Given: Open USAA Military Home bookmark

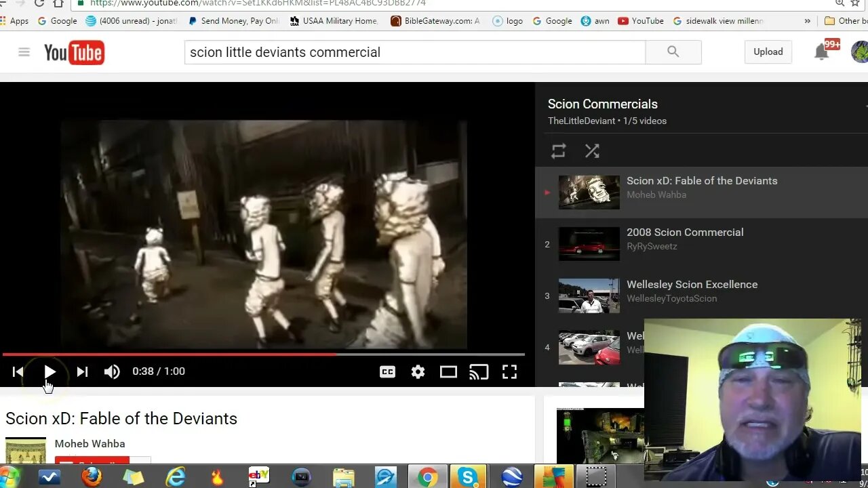Looking at the screenshot, I should click(x=334, y=21).
